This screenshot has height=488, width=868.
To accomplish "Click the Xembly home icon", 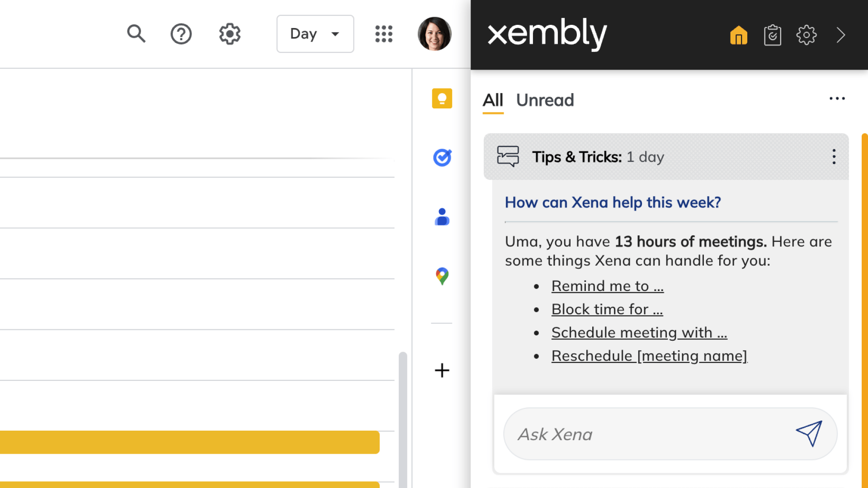I will click(x=738, y=35).
